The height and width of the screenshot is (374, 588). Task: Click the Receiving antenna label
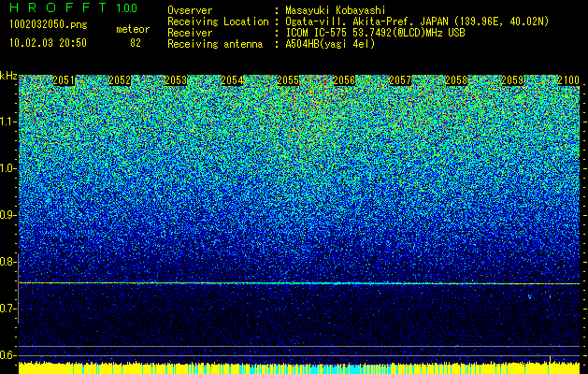pyautogui.click(x=215, y=44)
